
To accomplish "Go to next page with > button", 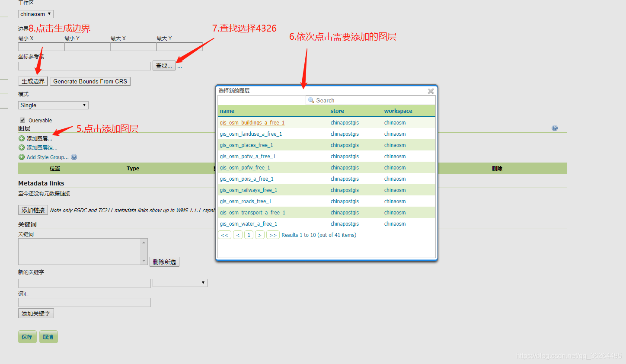I will [x=259, y=235].
